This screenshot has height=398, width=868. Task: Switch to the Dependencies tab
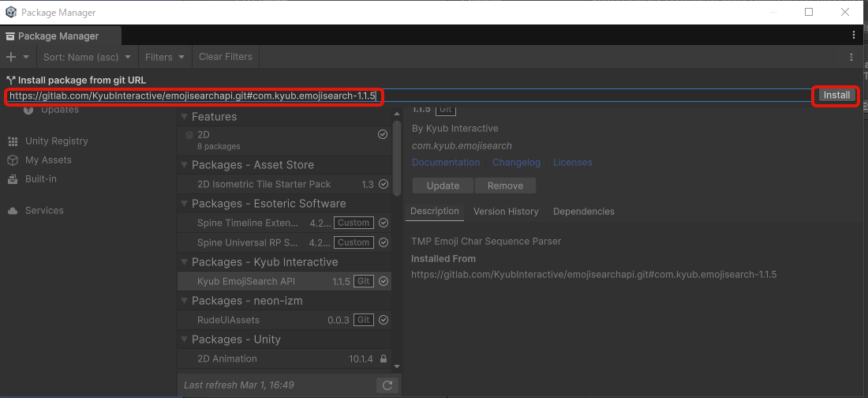click(583, 212)
